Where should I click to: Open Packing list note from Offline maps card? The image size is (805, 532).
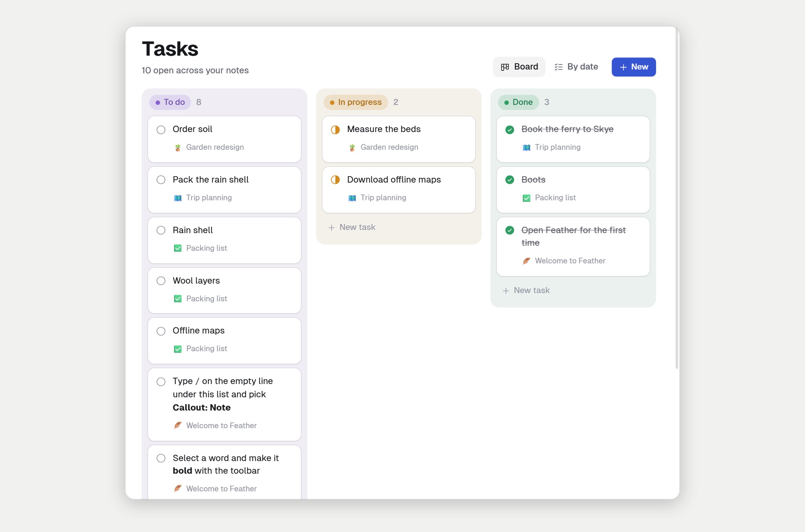206,349
